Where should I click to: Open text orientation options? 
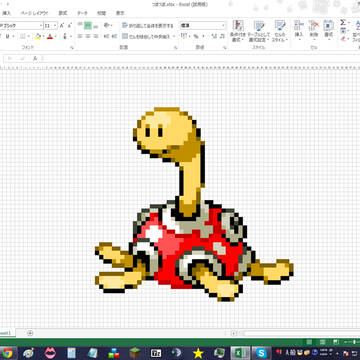(107, 25)
